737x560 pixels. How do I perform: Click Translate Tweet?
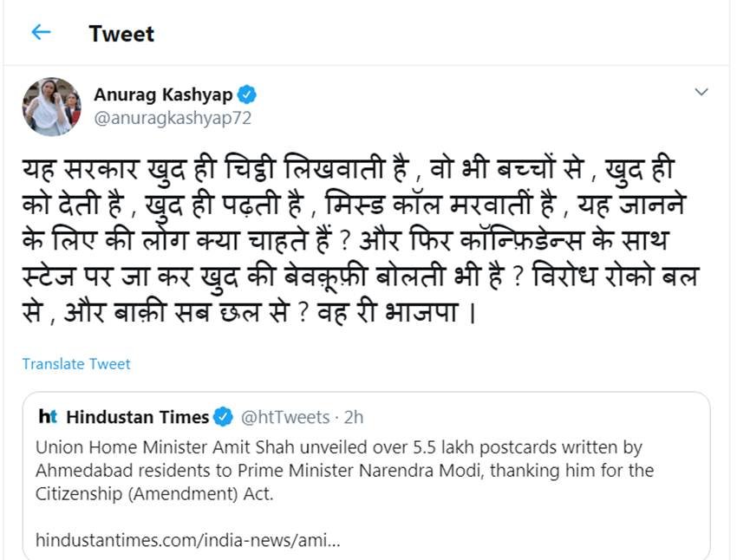(76, 364)
